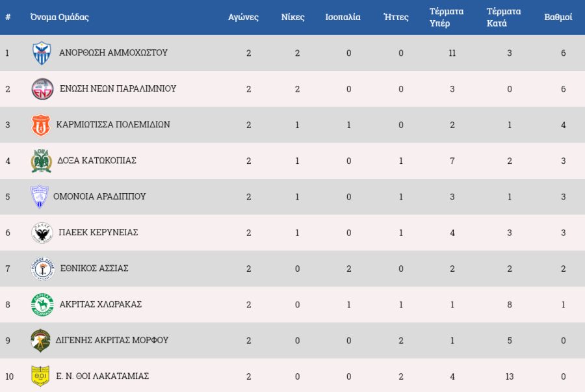Viewport: 585px width, 392px height.
Task: Click the Αγώνες column header
Action: tap(243, 17)
